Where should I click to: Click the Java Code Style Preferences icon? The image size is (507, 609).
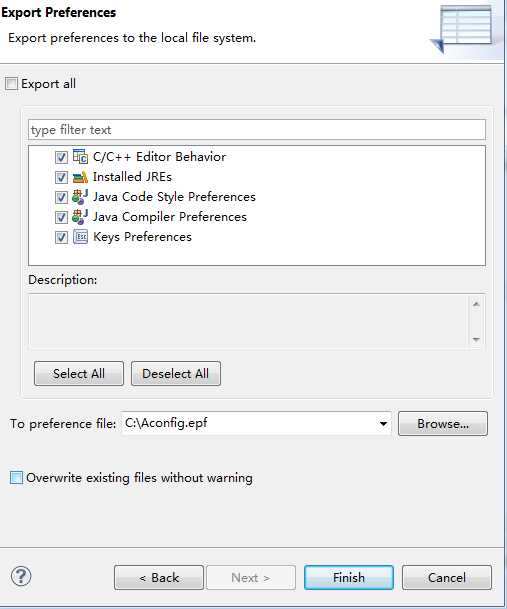pyautogui.click(x=80, y=197)
